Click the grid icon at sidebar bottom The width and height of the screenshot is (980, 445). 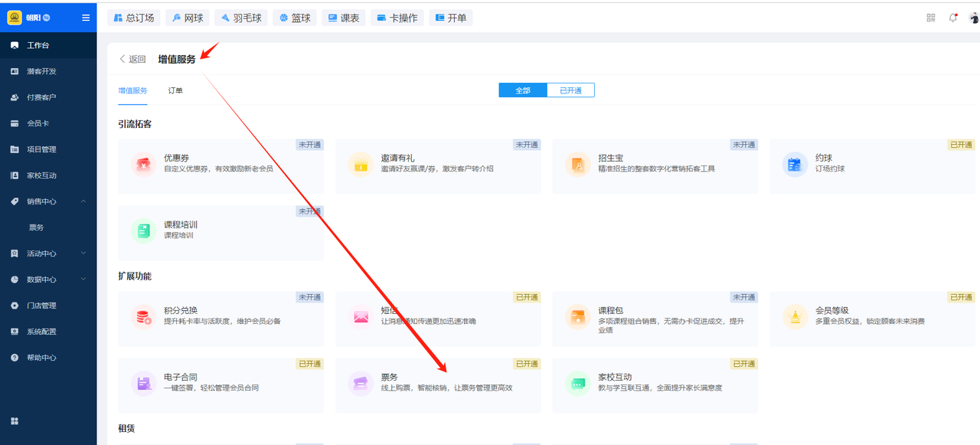[x=15, y=421]
